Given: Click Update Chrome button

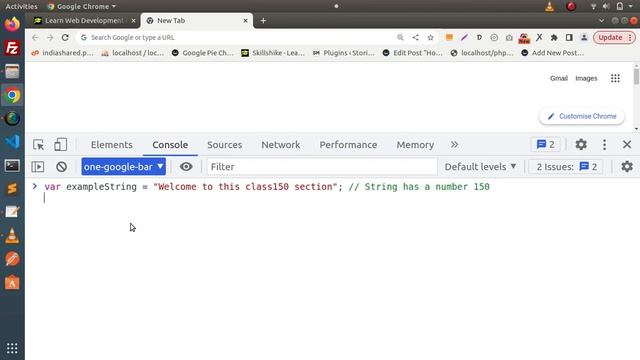Looking at the screenshot, I should [614, 38].
